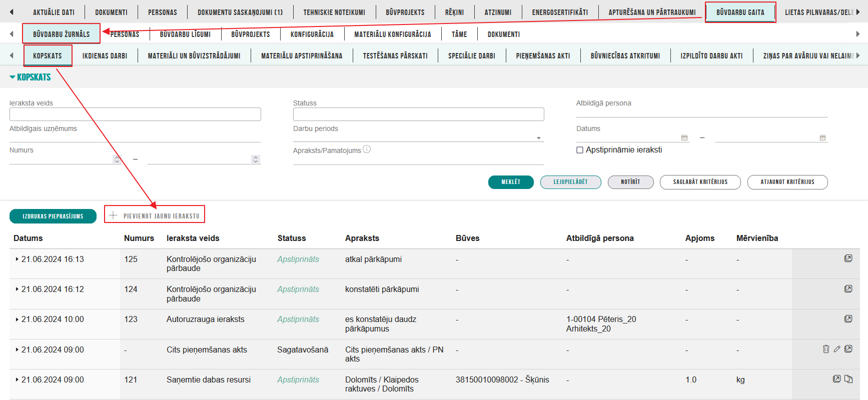Viewport: 868px width, 400px height.
Task: Click Pievienot jaunu ierakstu
Action: pos(155,215)
